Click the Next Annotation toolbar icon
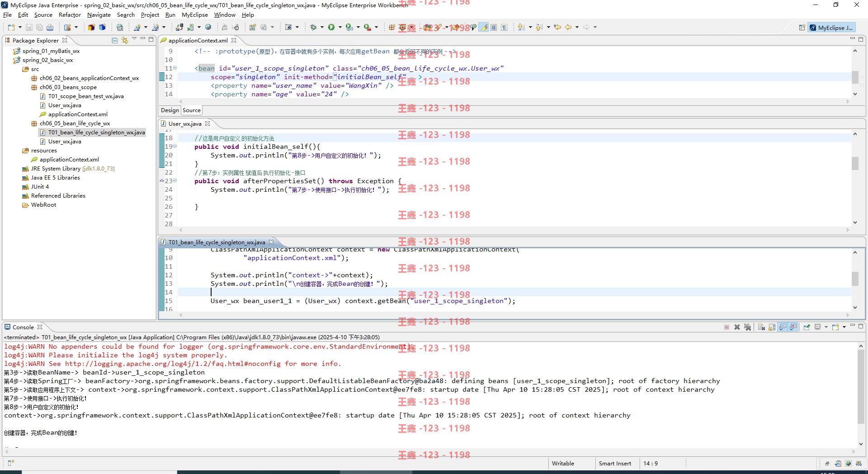Image resolution: width=868 pixels, height=474 pixels. (x=521, y=28)
